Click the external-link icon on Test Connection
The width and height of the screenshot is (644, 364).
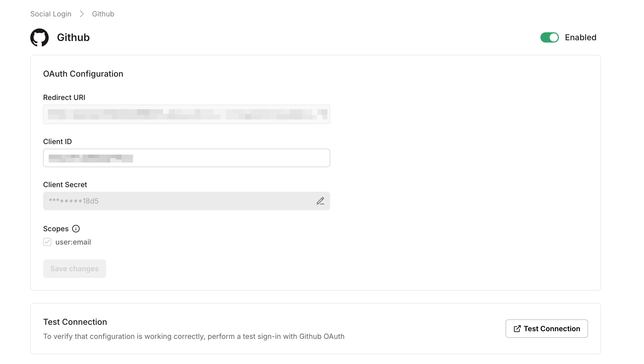(517, 329)
